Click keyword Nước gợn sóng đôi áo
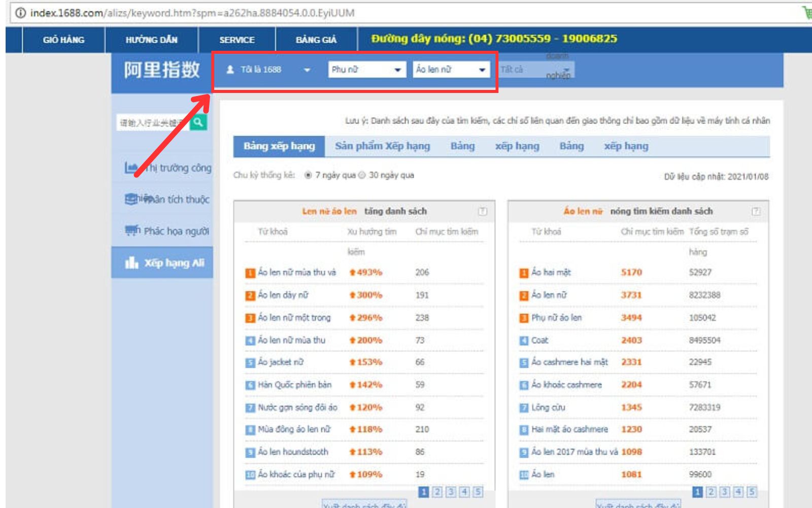This screenshot has height=508, width=812. [x=297, y=407]
